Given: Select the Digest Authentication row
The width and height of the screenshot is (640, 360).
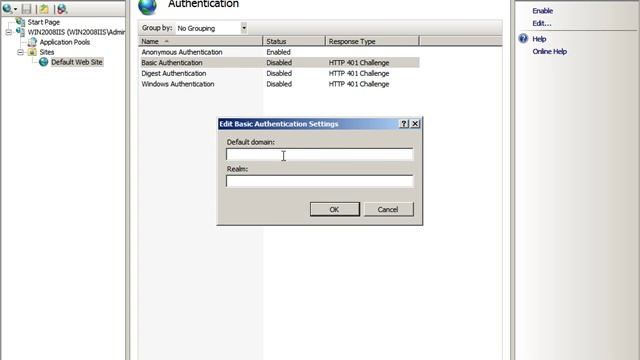Looking at the screenshot, I should [x=280, y=73].
